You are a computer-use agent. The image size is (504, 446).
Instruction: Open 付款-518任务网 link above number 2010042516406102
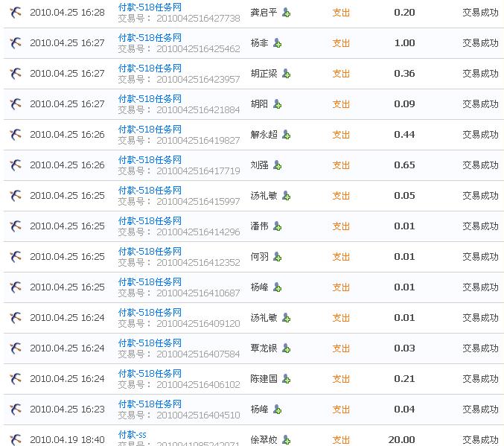click(150, 373)
